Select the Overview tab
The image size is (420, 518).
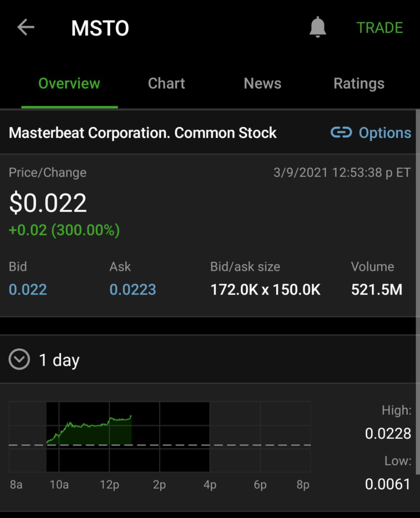tap(69, 83)
